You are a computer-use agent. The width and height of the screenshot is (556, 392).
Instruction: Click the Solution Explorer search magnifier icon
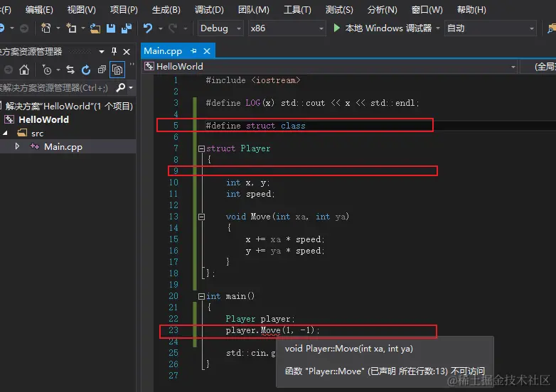tap(121, 87)
